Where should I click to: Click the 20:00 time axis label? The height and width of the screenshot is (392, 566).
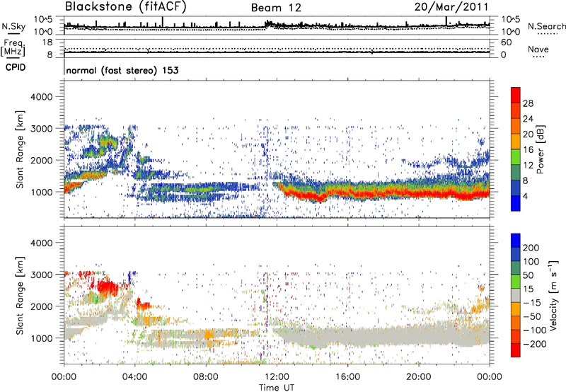419,376
